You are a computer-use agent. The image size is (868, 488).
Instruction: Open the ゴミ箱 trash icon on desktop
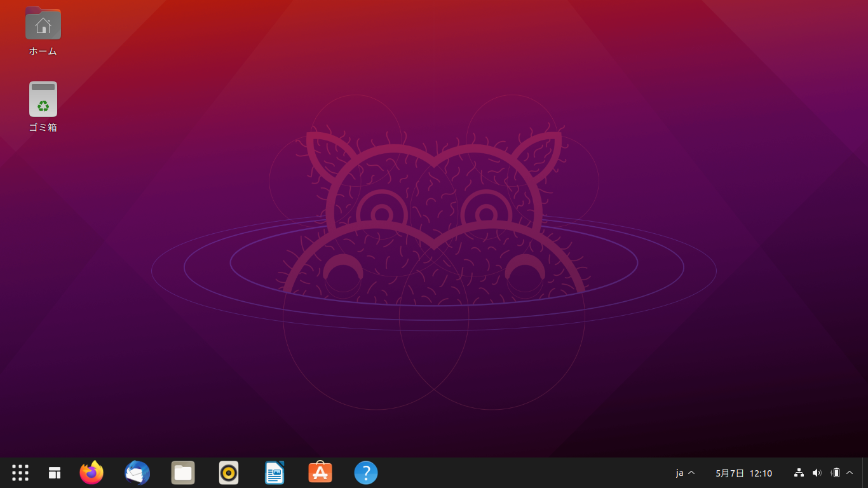pyautogui.click(x=43, y=99)
